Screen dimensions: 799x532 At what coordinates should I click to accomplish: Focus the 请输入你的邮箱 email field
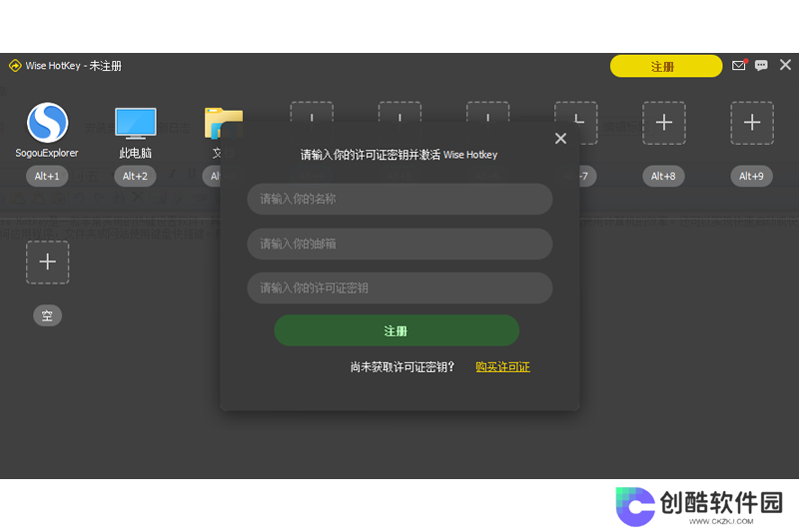400,244
